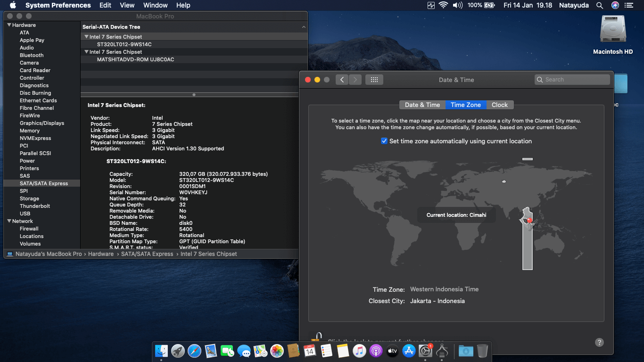Open Safari from the dock
Viewport: 644px width, 362px height.
click(194, 351)
